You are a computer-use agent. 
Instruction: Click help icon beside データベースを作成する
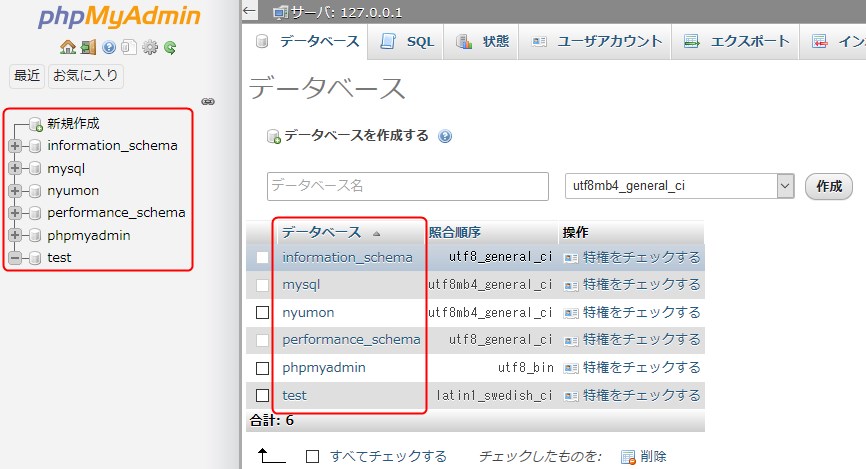pyautogui.click(x=445, y=136)
